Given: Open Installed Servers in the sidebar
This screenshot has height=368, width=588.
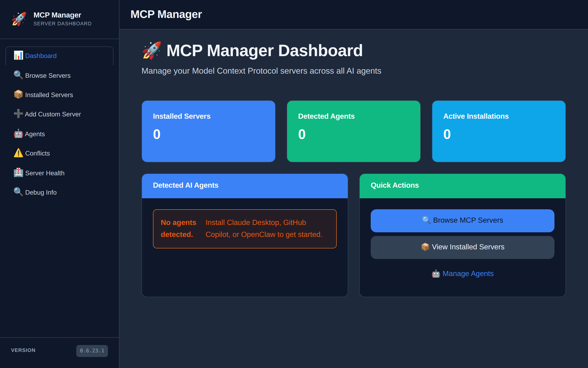Looking at the screenshot, I should (x=59, y=95).
